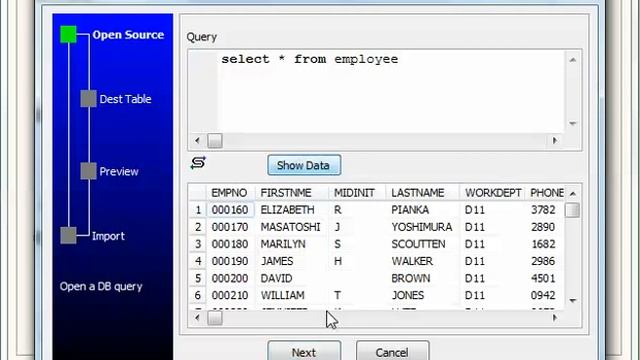Click the MIDINIT column header

pos(357,193)
